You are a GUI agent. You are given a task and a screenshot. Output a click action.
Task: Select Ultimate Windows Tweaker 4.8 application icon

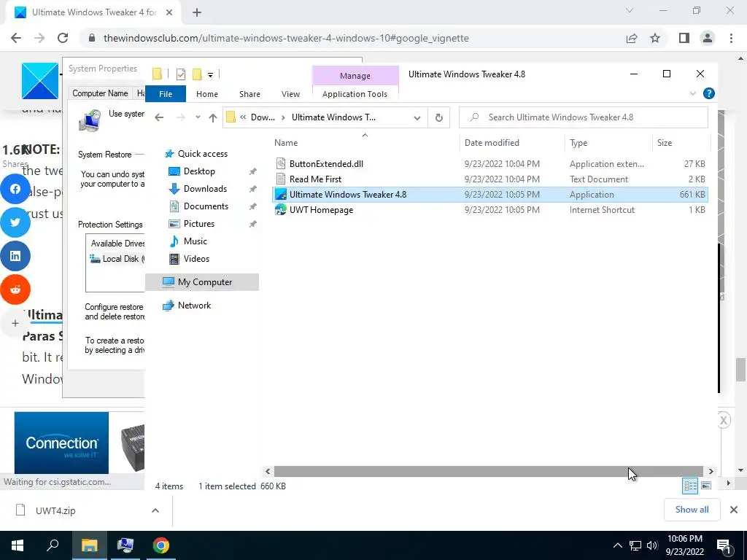pyautogui.click(x=281, y=194)
